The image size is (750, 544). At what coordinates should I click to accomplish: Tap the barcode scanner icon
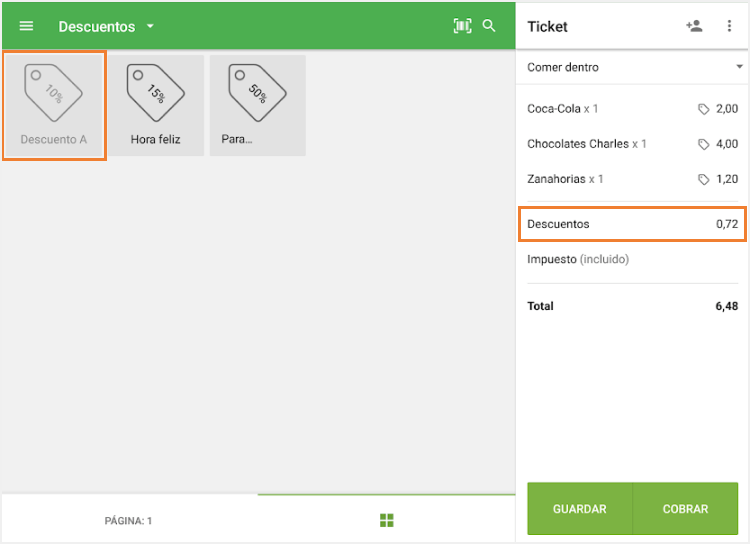[x=462, y=26]
